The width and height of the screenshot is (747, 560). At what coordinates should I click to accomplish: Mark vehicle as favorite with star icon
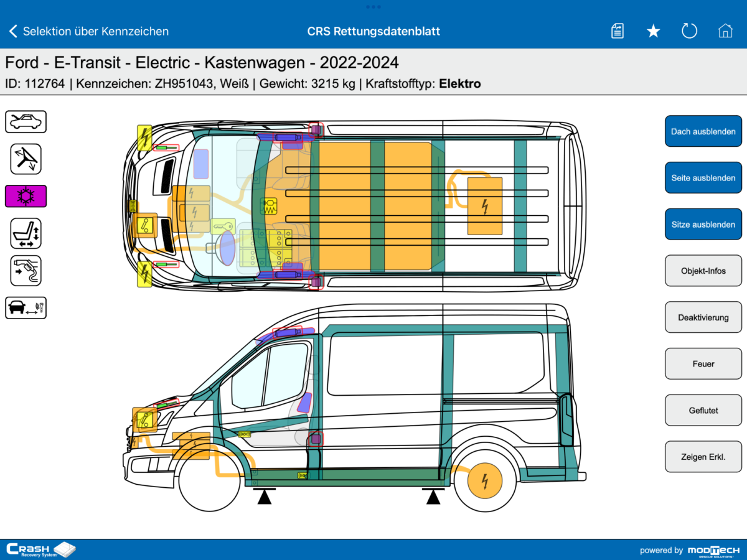click(653, 31)
